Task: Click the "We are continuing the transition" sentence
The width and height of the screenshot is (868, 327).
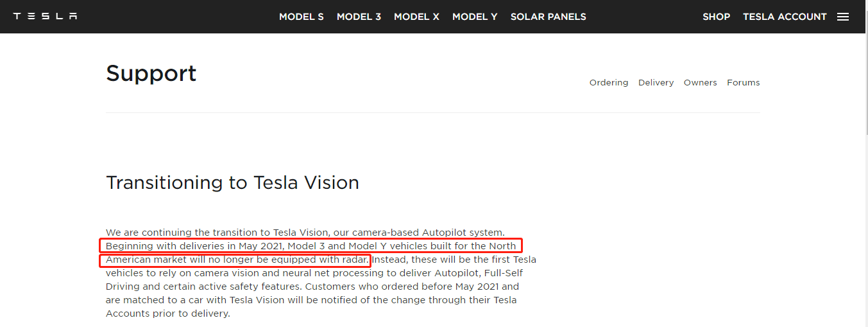Action: [305, 233]
